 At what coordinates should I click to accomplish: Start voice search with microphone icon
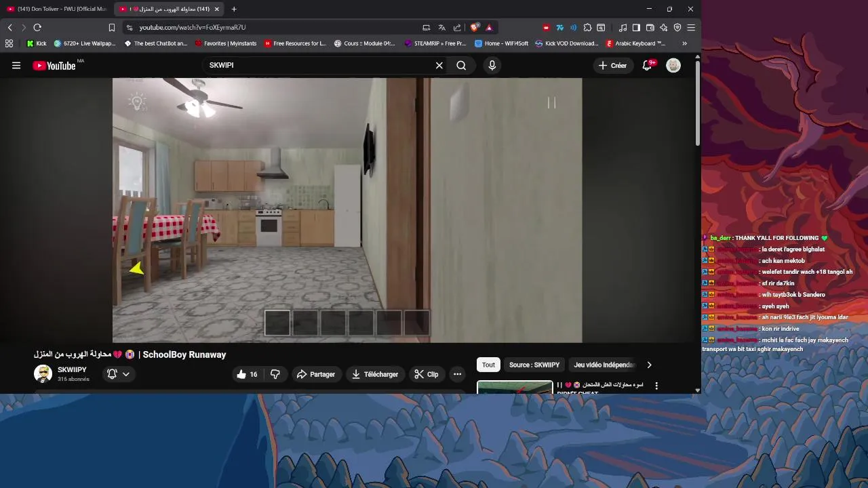tap(492, 66)
